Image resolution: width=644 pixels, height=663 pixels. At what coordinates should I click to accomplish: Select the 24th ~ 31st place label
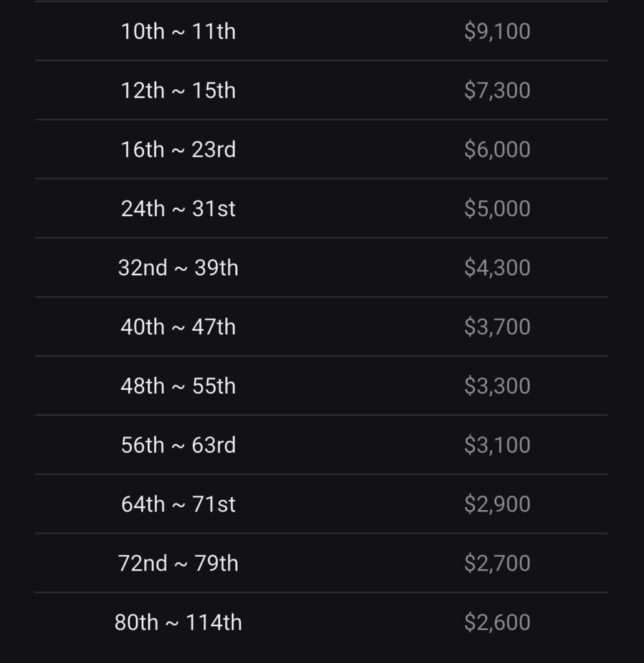click(178, 208)
